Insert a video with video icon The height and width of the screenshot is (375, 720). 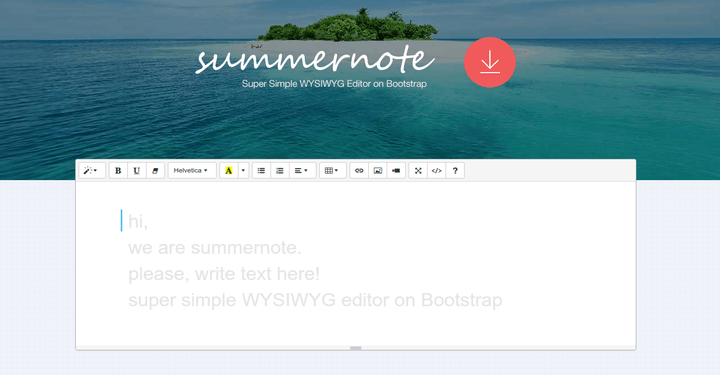(396, 170)
